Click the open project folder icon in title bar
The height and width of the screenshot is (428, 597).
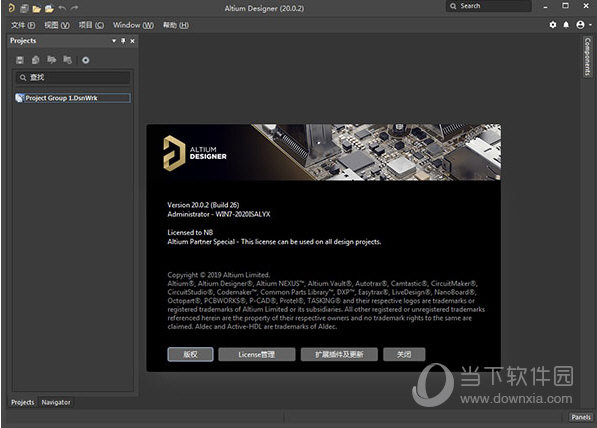coord(49,8)
